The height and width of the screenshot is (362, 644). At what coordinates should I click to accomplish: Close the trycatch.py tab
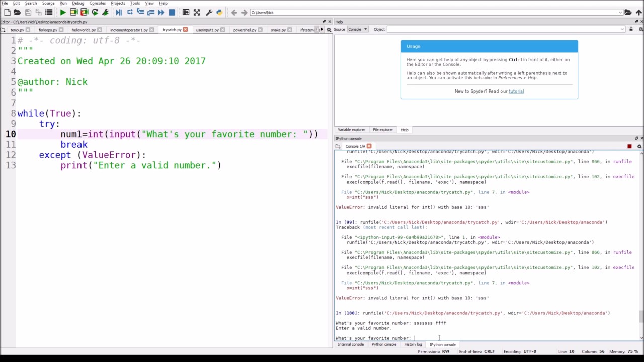[x=185, y=30]
